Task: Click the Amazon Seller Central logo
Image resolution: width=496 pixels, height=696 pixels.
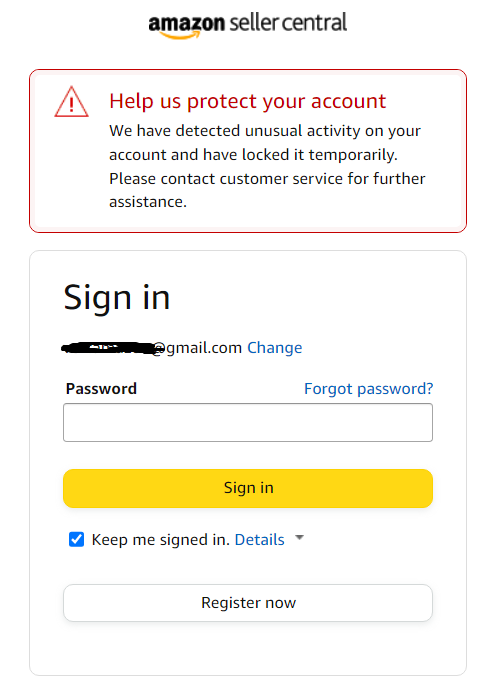Action: click(x=248, y=26)
